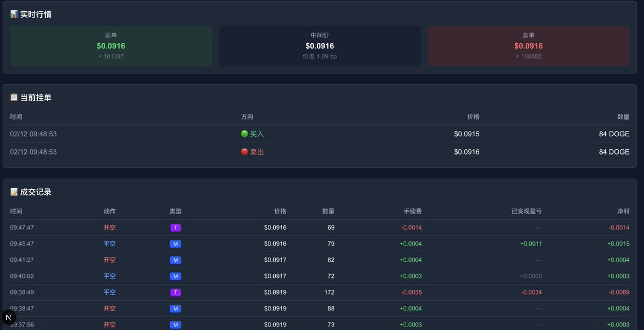
Task: Select the red 卖单 ask price card
Action: (x=529, y=46)
